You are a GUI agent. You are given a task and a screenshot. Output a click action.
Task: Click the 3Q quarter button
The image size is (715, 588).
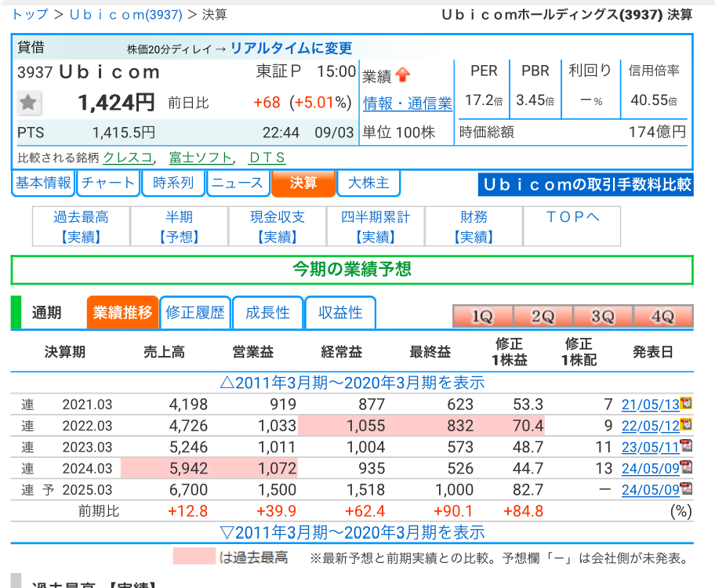(x=602, y=316)
